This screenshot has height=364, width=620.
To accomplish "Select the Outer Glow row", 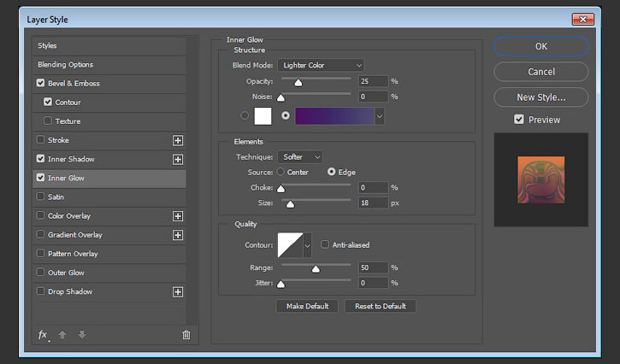I will [109, 273].
